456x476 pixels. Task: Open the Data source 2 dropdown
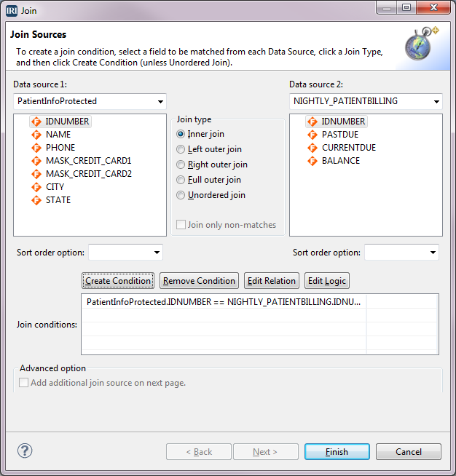click(366, 101)
